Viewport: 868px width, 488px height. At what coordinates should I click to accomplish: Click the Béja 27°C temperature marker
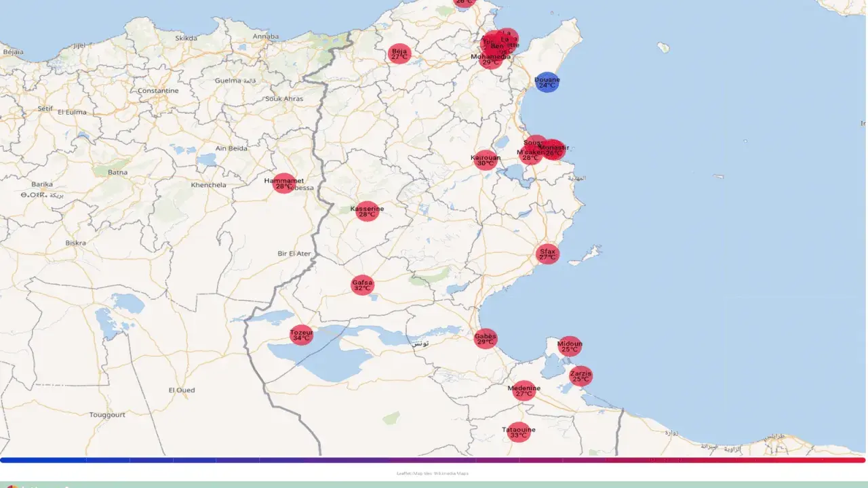[399, 54]
